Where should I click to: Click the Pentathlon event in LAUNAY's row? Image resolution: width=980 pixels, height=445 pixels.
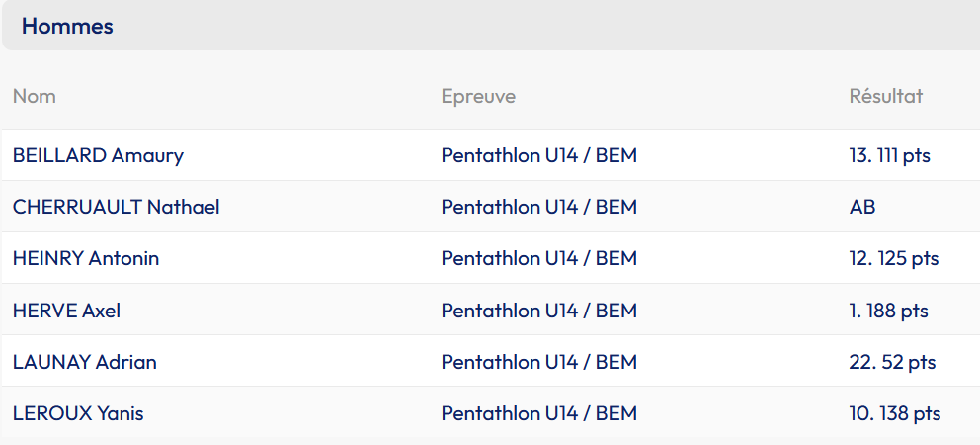538,362
